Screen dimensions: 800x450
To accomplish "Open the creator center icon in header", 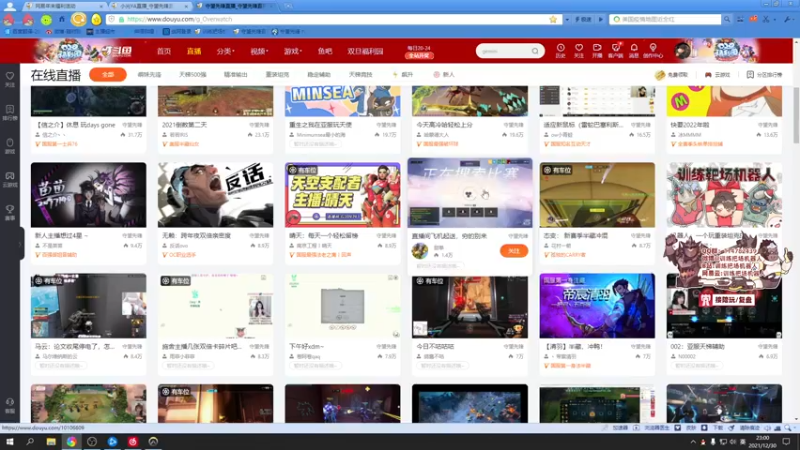I will (653, 48).
